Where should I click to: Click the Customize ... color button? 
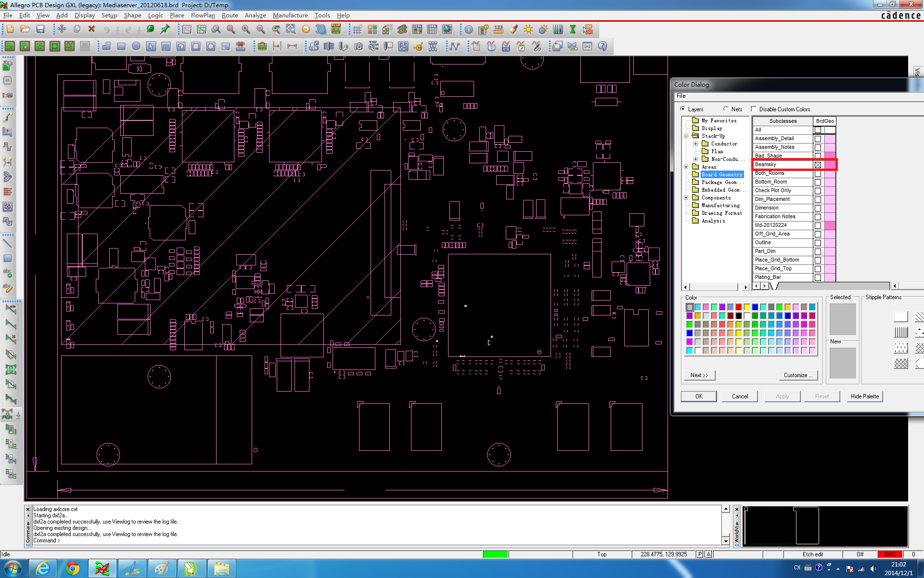pos(798,375)
